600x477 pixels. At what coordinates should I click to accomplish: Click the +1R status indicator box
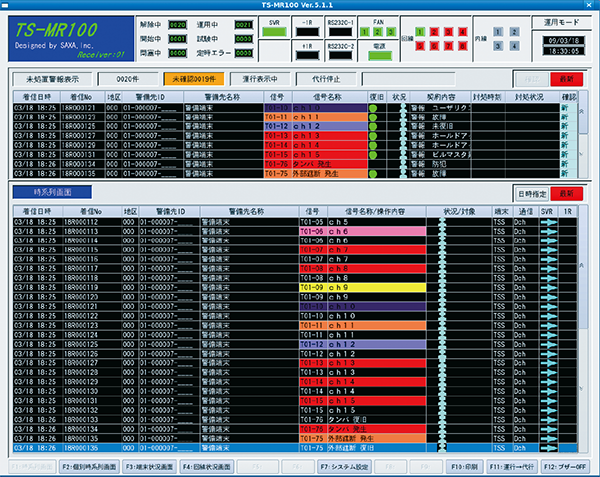pyautogui.click(x=308, y=55)
